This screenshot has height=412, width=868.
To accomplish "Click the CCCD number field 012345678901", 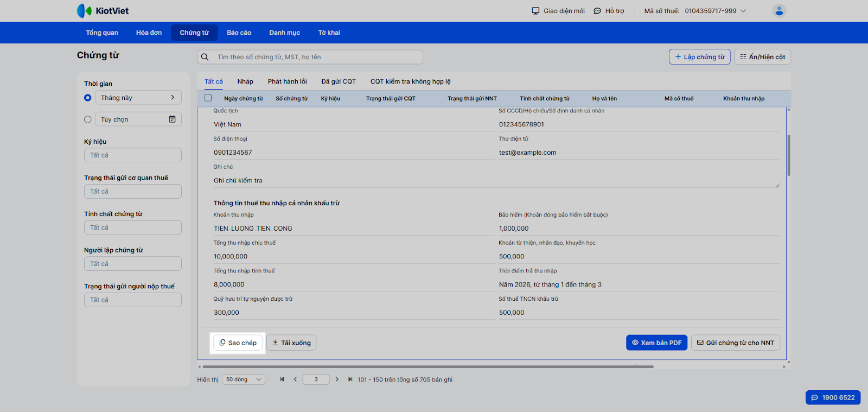I will point(639,124).
